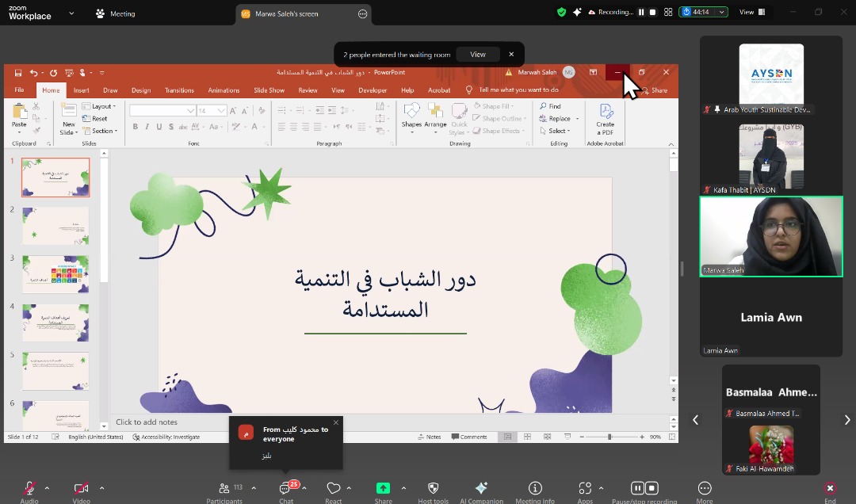The width and height of the screenshot is (856, 504).
Task: Click the React emoji icon
Action: point(334,489)
